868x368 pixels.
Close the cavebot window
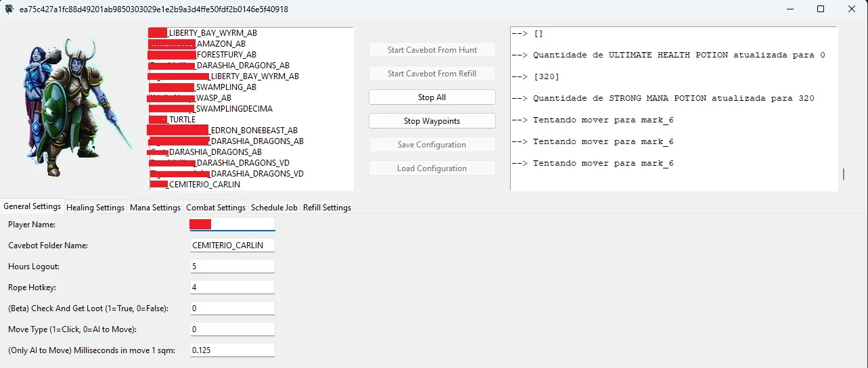point(852,9)
